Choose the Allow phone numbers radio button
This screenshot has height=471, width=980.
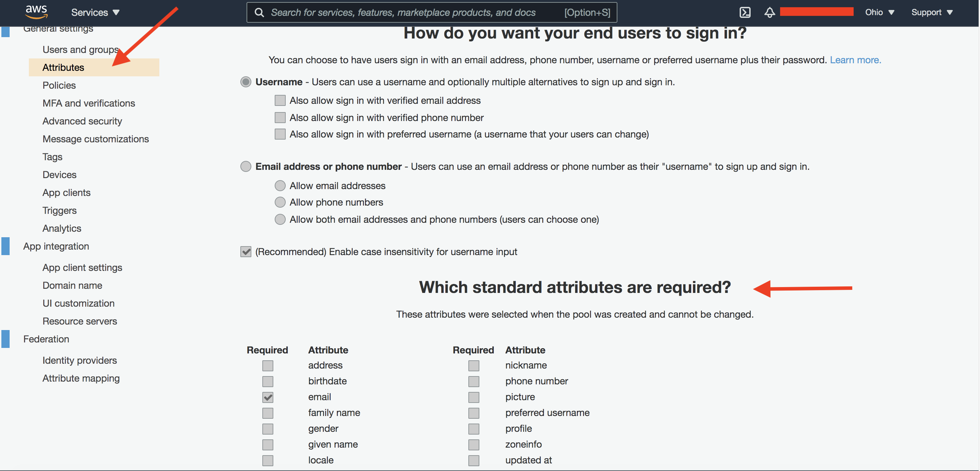pos(280,202)
